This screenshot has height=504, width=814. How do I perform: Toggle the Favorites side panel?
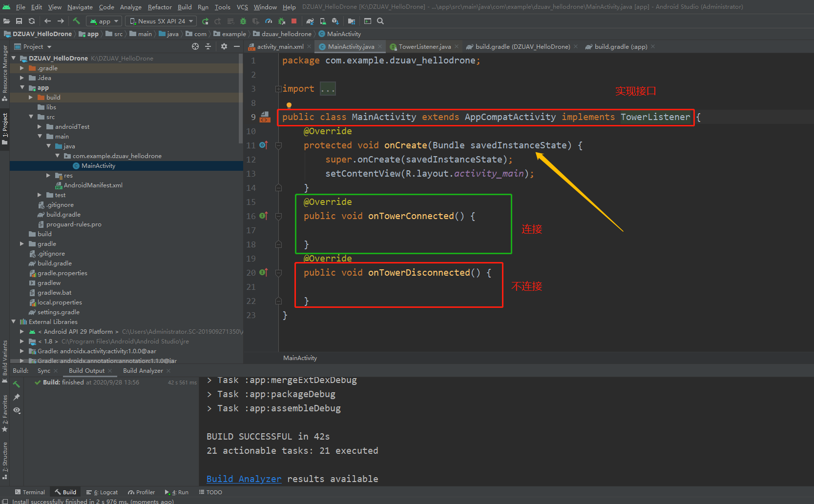click(x=5, y=413)
